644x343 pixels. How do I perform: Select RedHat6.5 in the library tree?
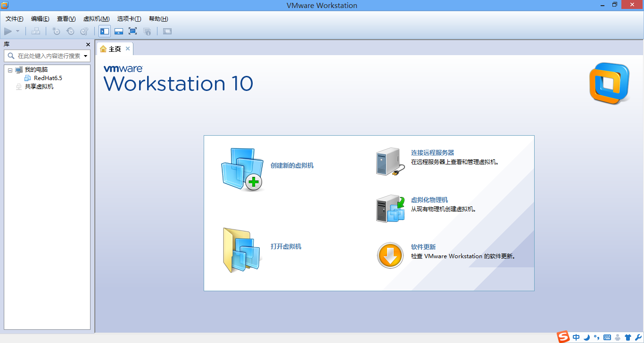pos(48,78)
